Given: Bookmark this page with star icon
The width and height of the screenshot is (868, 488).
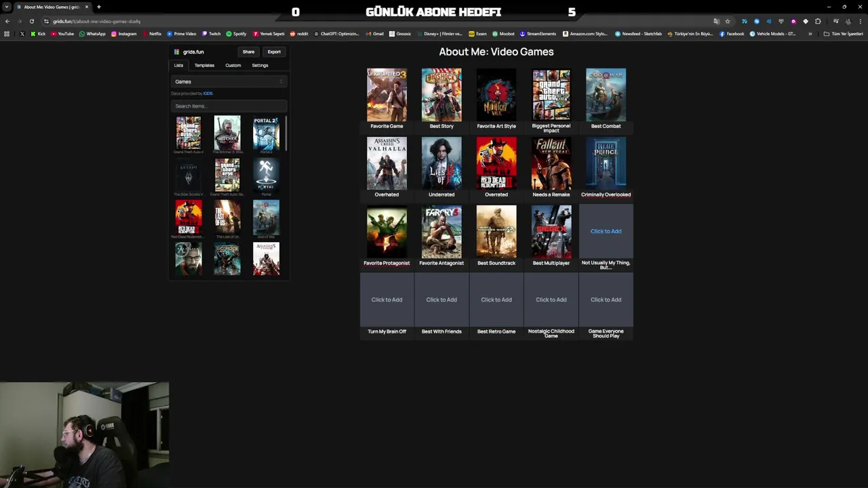Looking at the screenshot, I should [728, 21].
